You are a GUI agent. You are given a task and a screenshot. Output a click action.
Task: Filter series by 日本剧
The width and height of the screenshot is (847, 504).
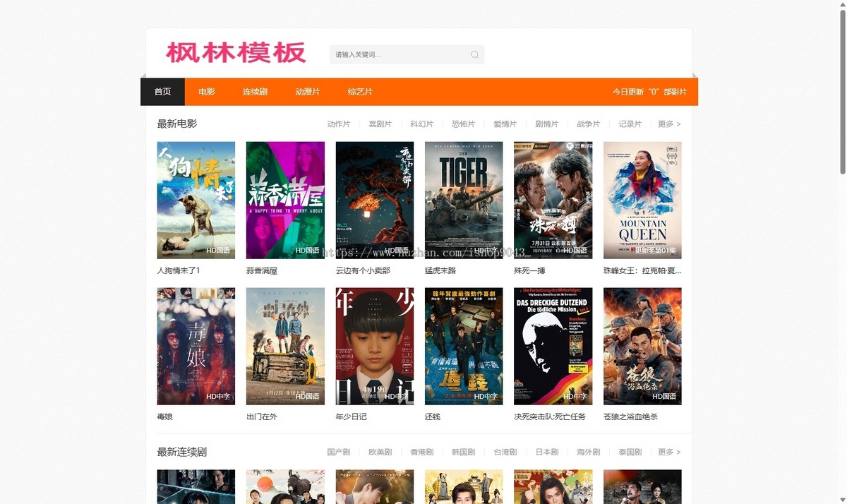click(x=547, y=452)
